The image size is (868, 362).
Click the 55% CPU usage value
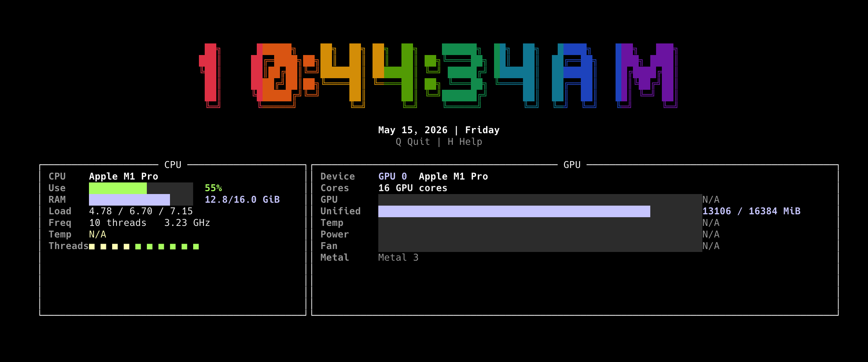click(213, 188)
